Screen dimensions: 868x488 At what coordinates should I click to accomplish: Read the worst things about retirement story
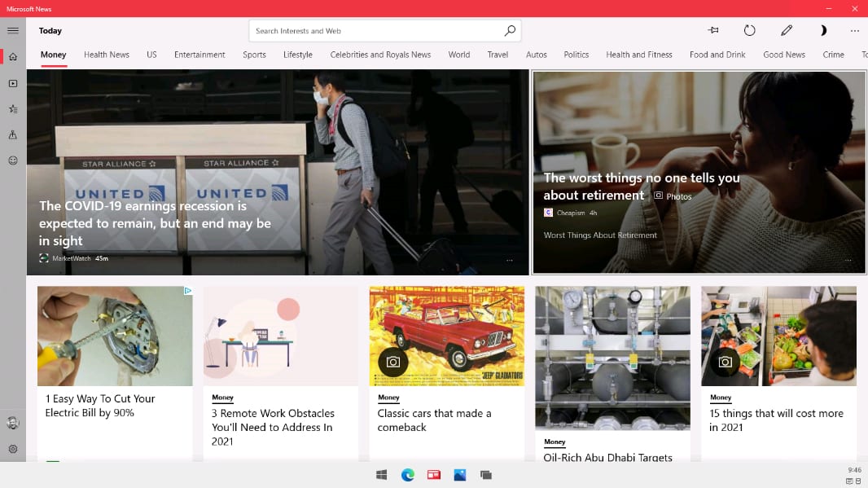642,186
